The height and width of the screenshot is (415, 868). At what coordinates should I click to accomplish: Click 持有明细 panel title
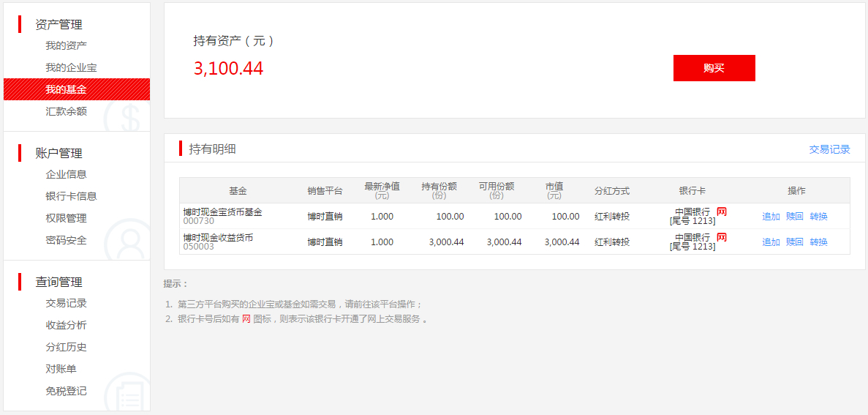tap(213, 149)
